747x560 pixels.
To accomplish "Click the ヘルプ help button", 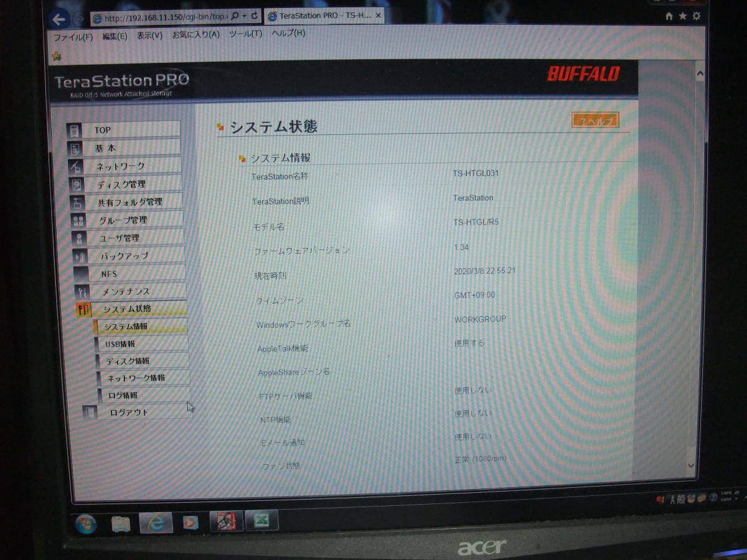I will pyautogui.click(x=594, y=121).
